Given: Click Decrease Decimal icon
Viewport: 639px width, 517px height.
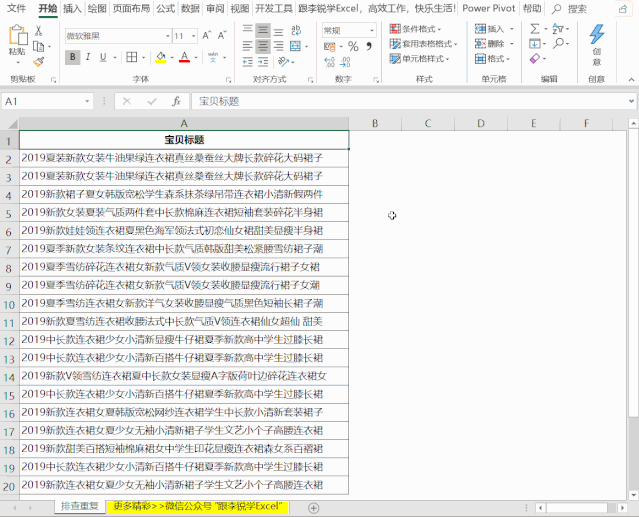Looking at the screenshot, I should [x=345, y=62].
